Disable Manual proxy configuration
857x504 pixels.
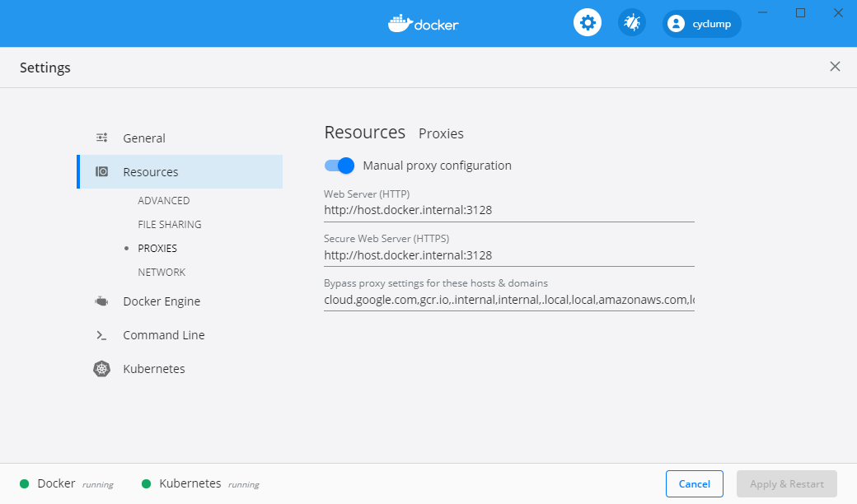339,166
